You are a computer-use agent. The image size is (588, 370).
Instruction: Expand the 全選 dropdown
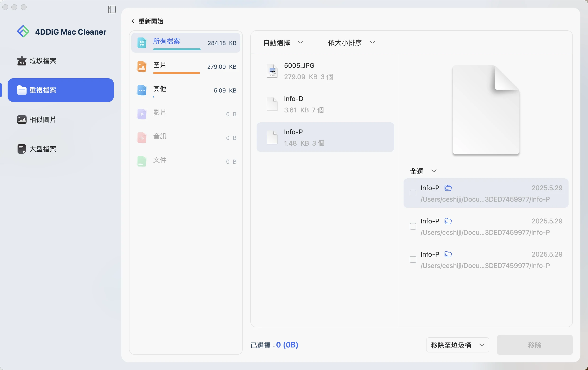click(423, 171)
